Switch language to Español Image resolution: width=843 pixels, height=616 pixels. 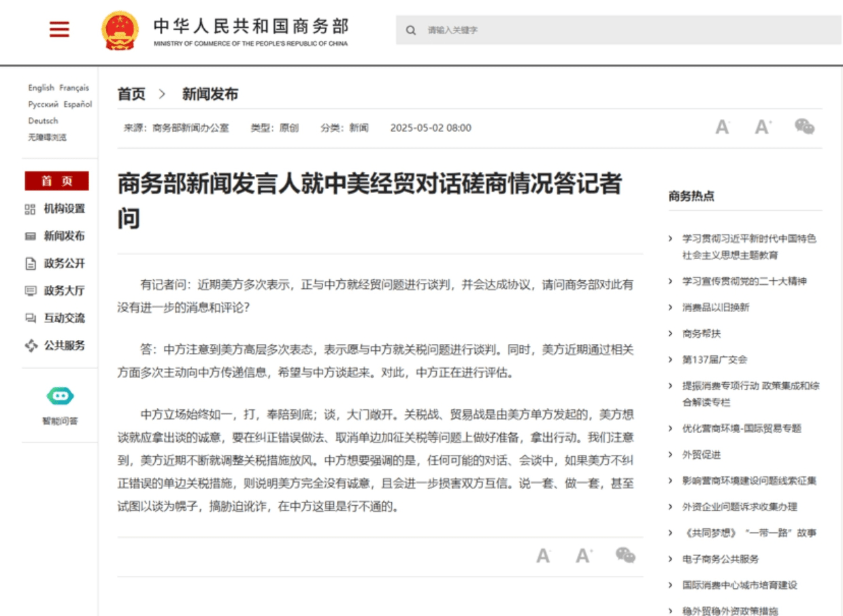(78, 104)
